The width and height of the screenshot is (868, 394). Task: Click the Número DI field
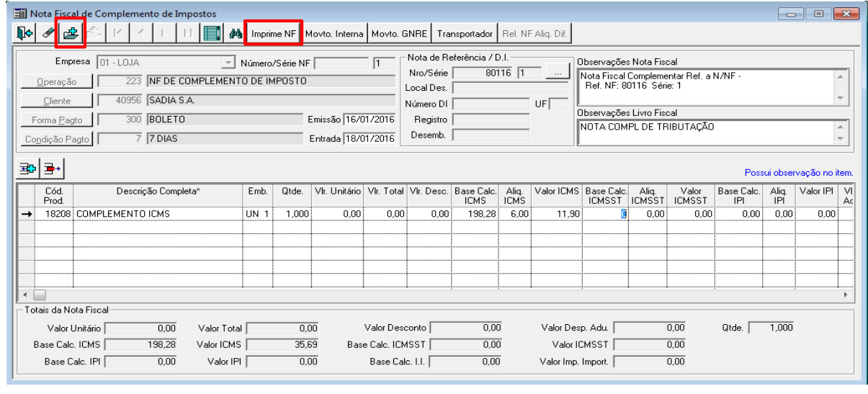pyautogui.click(x=491, y=104)
